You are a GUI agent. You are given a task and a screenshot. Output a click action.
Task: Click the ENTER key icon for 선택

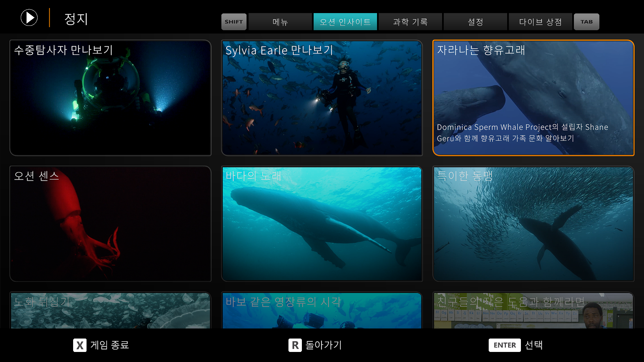504,345
